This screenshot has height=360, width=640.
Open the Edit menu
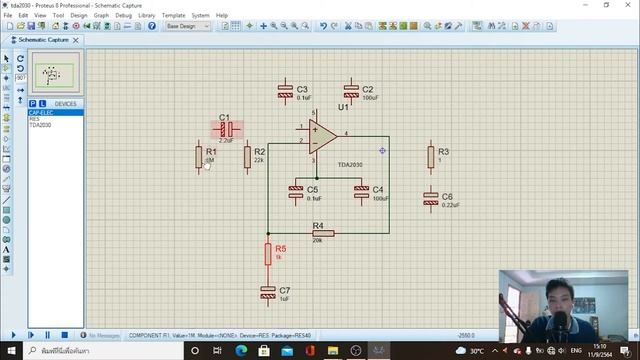(23, 16)
